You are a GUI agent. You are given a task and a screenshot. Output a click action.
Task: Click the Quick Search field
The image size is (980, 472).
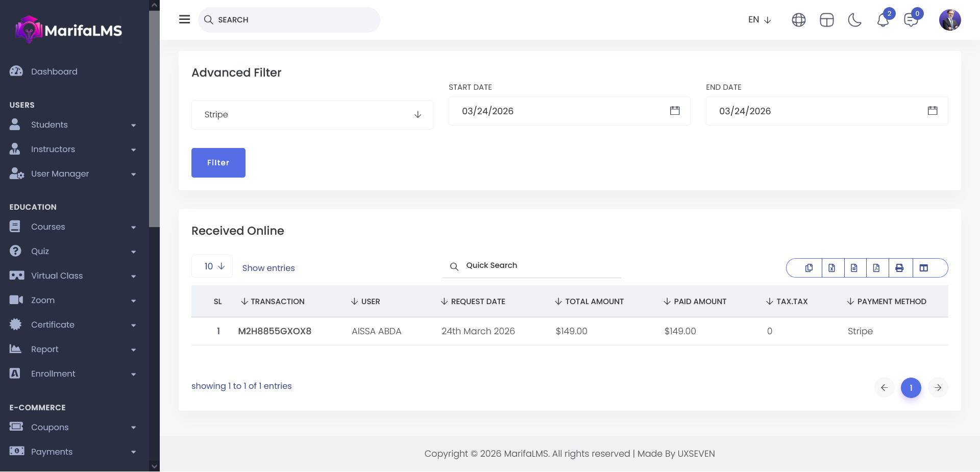[x=536, y=265]
